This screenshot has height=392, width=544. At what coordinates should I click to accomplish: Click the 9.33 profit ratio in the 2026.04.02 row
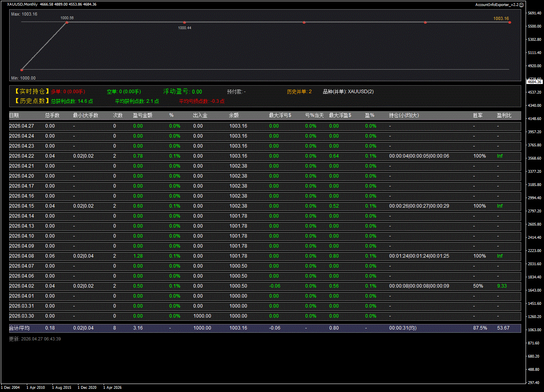click(502, 286)
